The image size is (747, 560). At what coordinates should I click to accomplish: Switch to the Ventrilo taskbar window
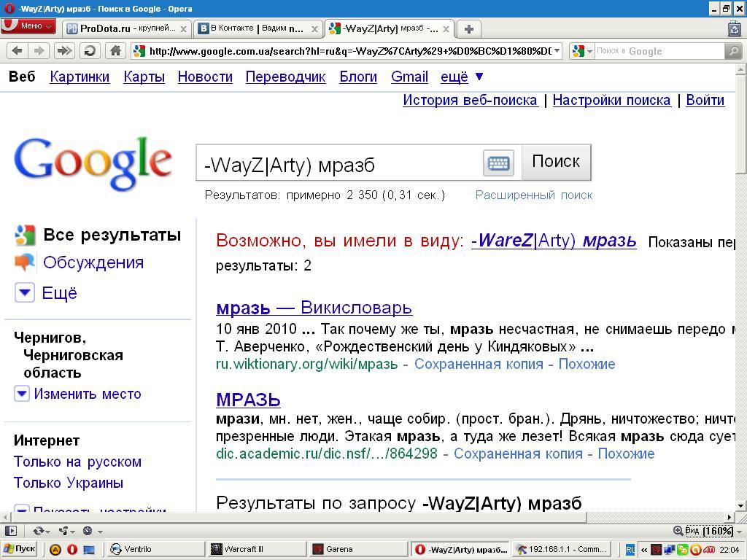(155, 549)
